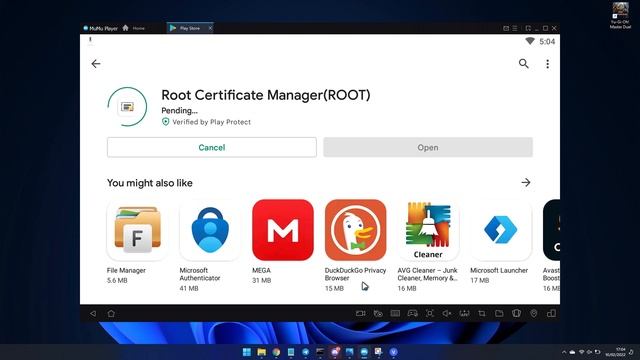Image resolution: width=640 pixels, height=360 pixels.
Task: Open the MEGA app icon
Action: 283,230
